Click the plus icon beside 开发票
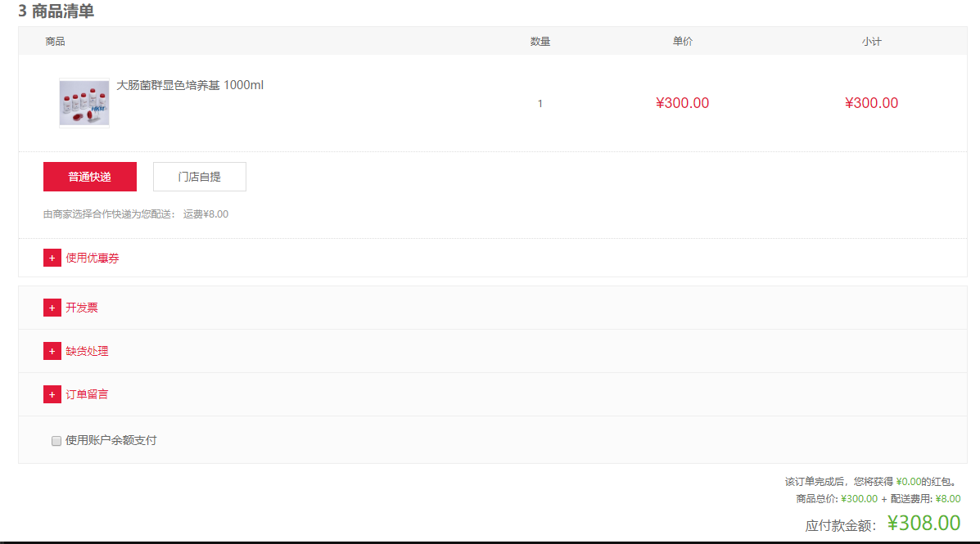The image size is (980, 544). [x=52, y=308]
